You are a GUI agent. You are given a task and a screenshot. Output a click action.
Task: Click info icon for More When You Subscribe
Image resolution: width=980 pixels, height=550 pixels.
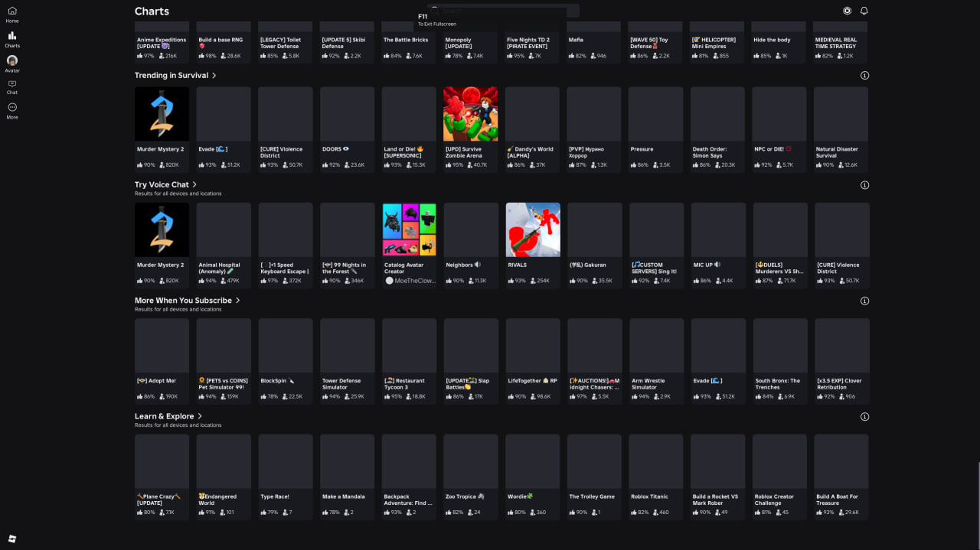tap(864, 301)
